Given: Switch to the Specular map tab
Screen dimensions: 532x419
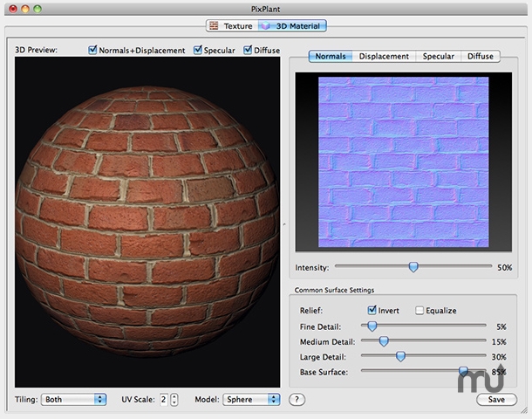Looking at the screenshot, I should 438,57.
